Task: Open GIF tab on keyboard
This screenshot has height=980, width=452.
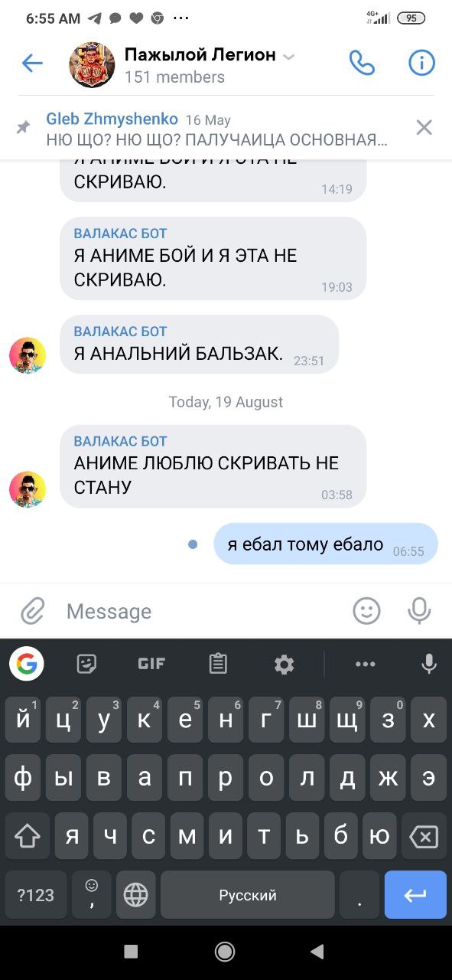Action: pos(151,664)
